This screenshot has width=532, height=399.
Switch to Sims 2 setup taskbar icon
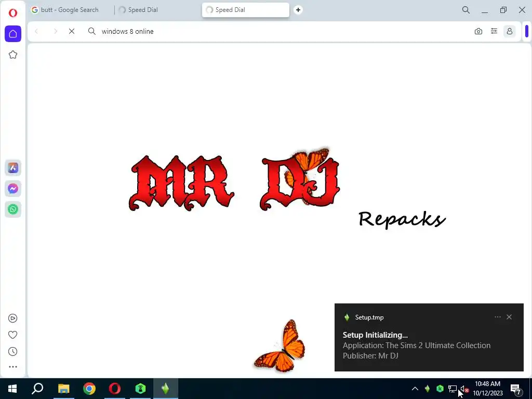point(166,389)
